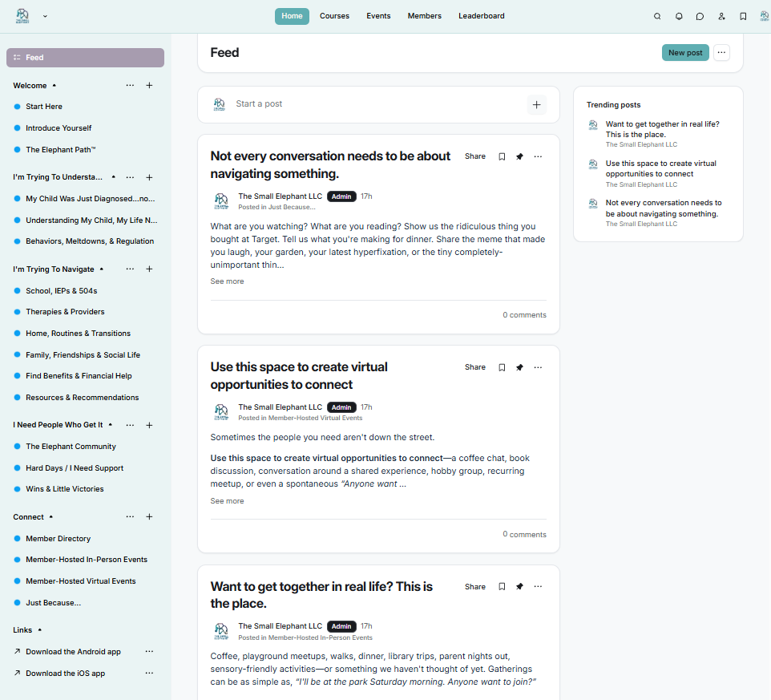Open the direct messages chat icon

[x=700, y=16]
